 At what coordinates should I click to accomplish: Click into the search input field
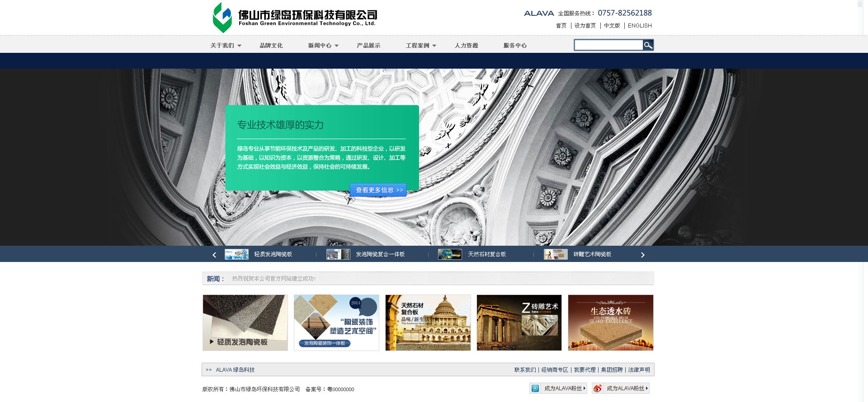tap(609, 45)
